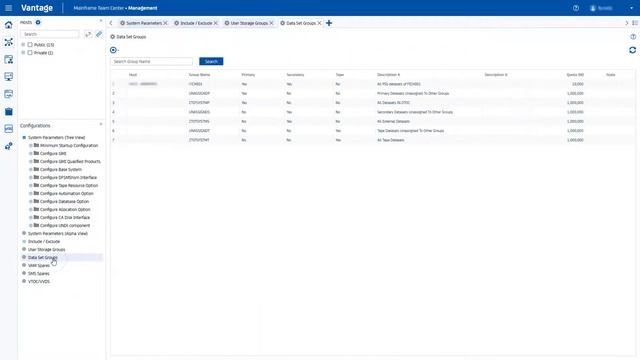This screenshot has height=360, width=640.
Task: Click the refresh icon in Data Set Groups
Action: pyautogui.click(x=632, y=50)
